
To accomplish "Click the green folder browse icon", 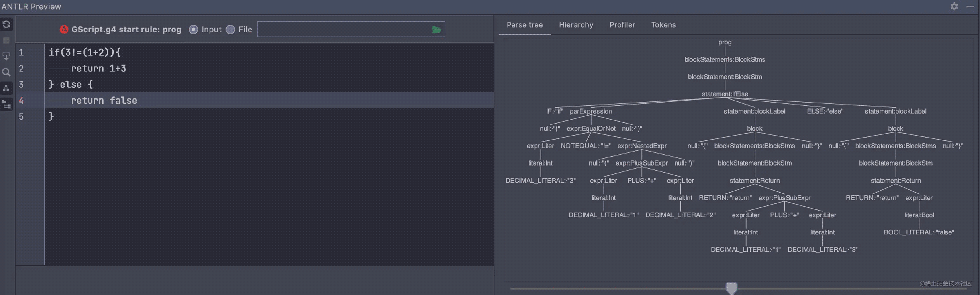I will tap(436, 30).
